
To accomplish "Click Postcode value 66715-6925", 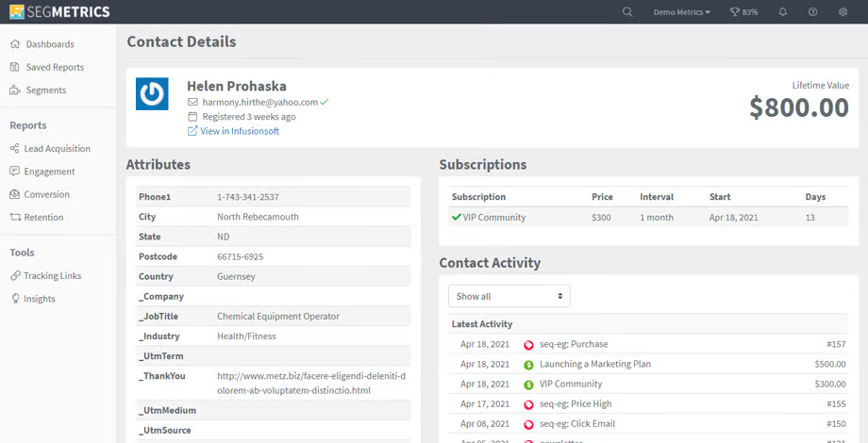I will pyautogui.click(x=241, y=256).
